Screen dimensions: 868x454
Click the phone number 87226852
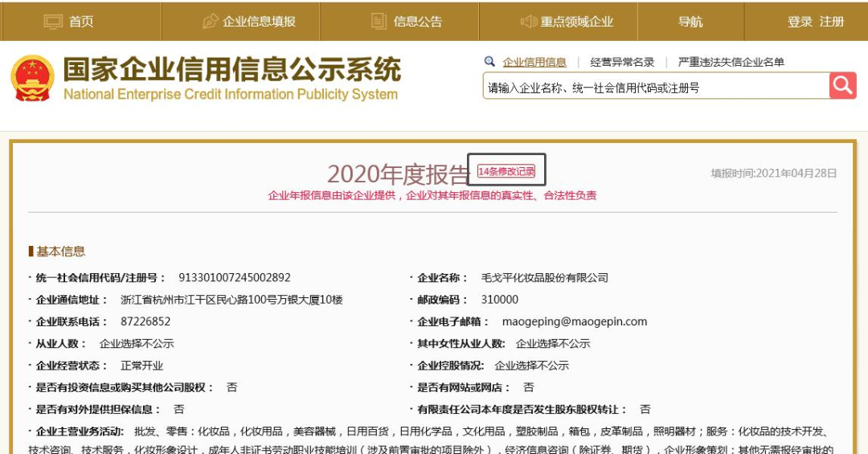coord(145,321)
